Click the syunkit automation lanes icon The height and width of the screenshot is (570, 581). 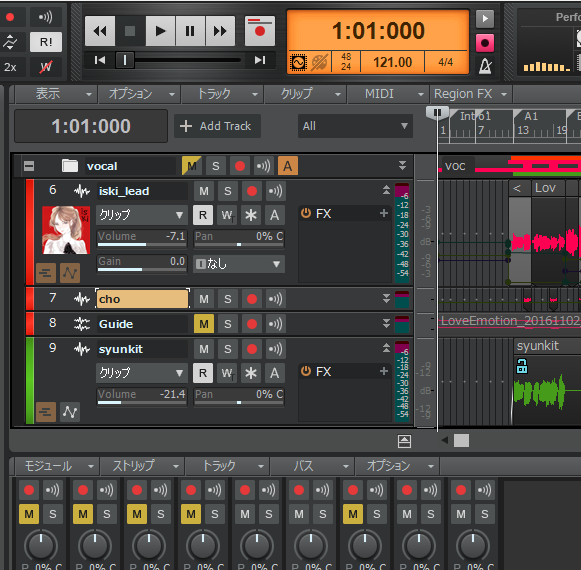coord(70,412)
